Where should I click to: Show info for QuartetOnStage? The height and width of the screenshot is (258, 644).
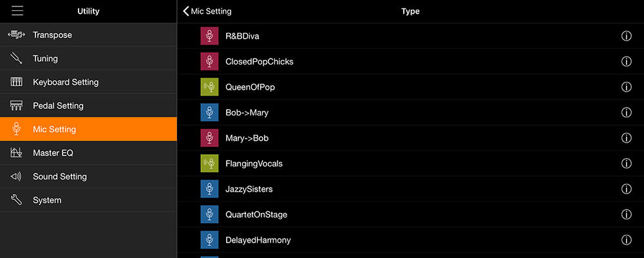(x=626, y=214)
